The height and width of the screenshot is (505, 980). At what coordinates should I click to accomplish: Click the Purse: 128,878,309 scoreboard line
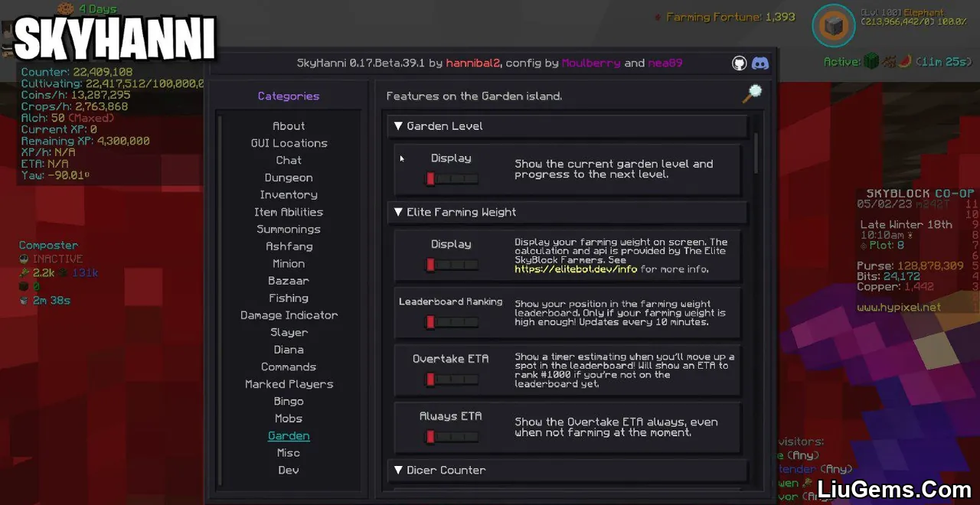(x=912, y=266)
